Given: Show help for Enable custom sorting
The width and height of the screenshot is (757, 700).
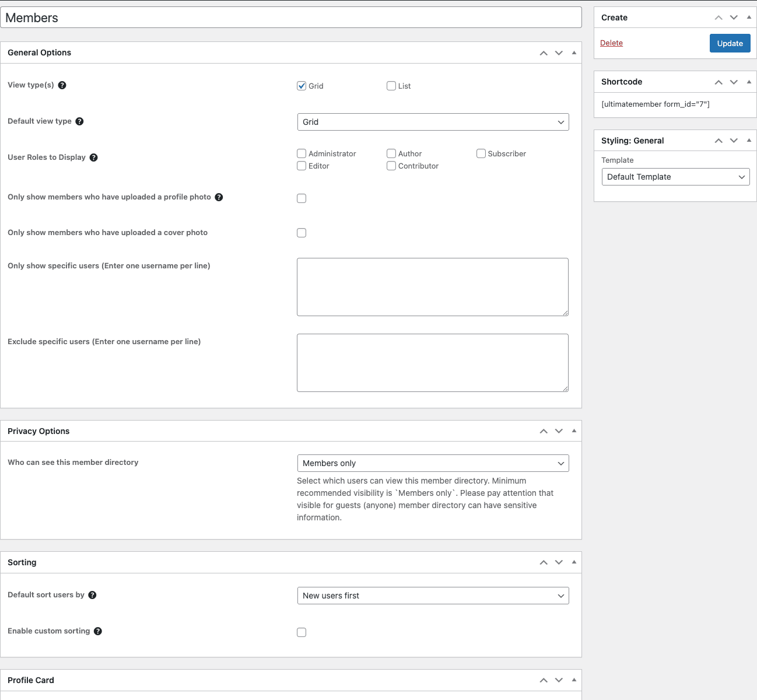Looking at the screenshot, I should point(98,631).
